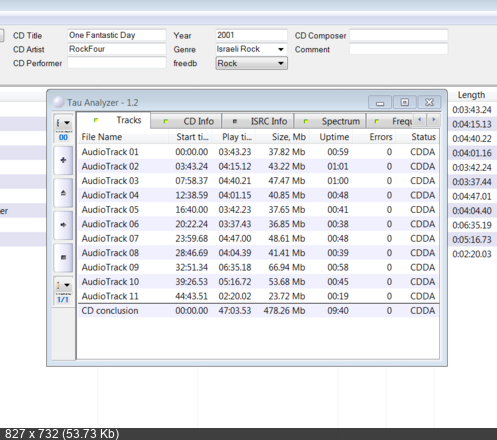
Task: Click length 0:02:20.03 in background list
Action: 472,254
